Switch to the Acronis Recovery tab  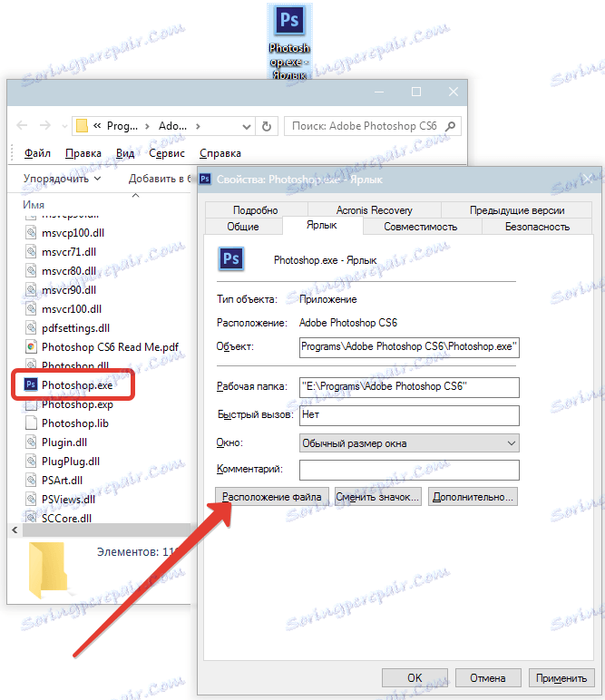(375, 209)
